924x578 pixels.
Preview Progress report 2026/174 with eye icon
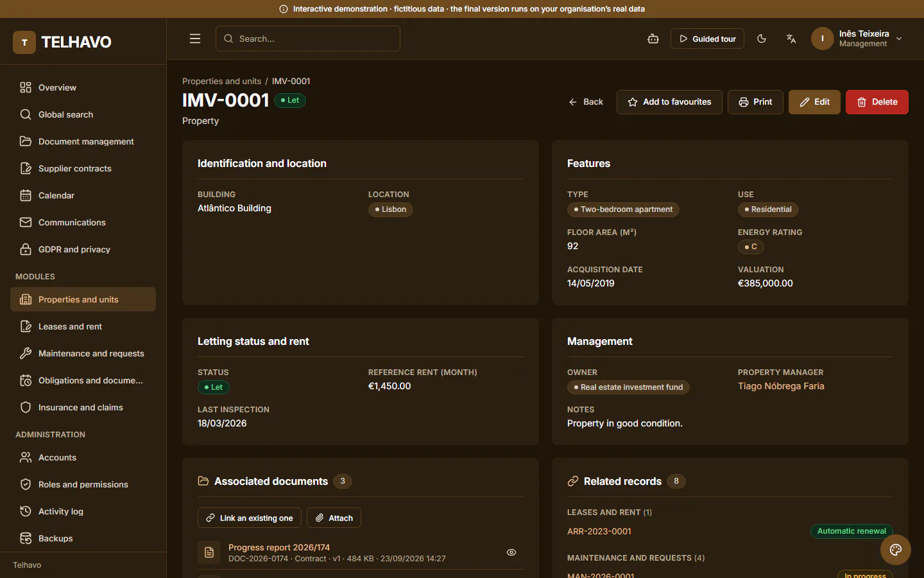click(511, 552)
